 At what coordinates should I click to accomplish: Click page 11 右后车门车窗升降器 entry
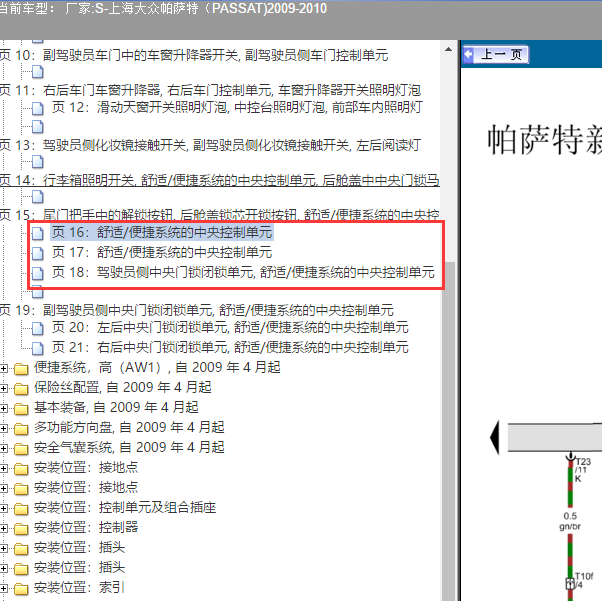point(210,90)
